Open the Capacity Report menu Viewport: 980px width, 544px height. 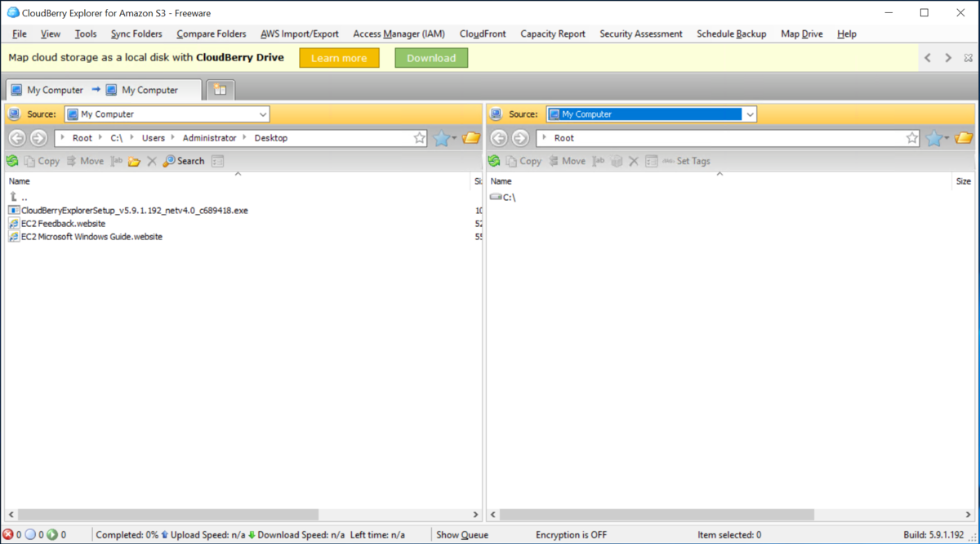point(553,33)
